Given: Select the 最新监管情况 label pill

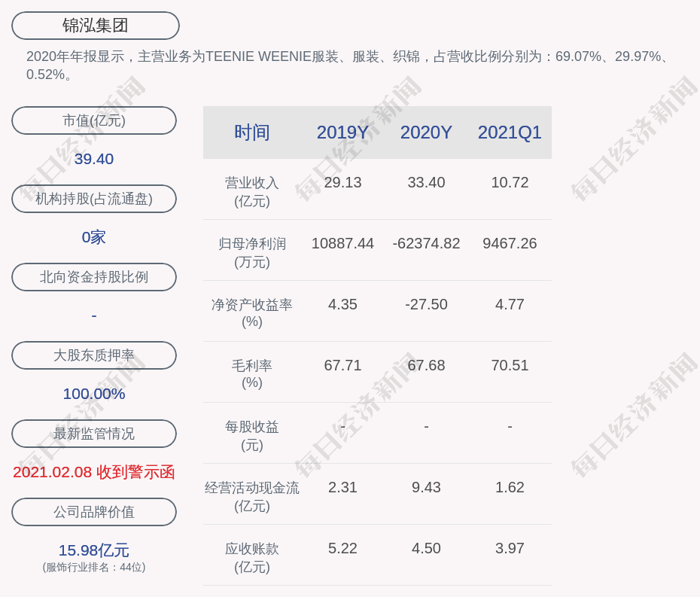Looking at the screenshot, I should pos(94,434).
